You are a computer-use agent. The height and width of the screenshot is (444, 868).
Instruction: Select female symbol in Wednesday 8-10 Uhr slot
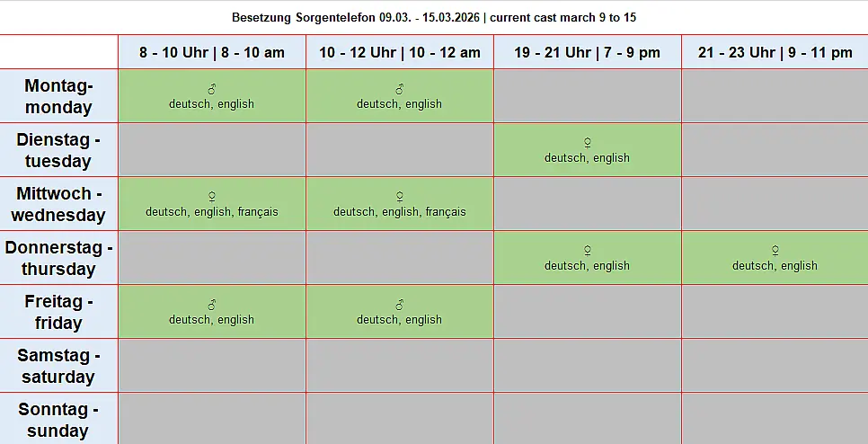pyautogui.click(x=212, y=197)
